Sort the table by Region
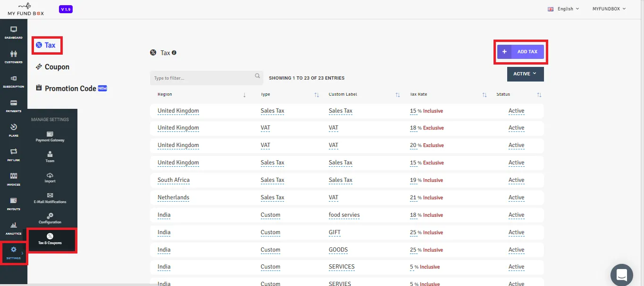Screen dimensions: 644x286 (x=244, y=95)
